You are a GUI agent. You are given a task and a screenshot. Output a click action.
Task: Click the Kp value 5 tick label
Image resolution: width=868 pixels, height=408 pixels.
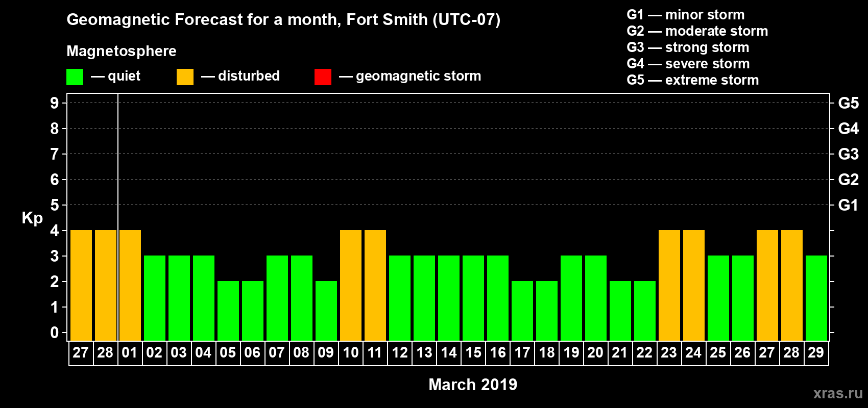tap(55, 205)
